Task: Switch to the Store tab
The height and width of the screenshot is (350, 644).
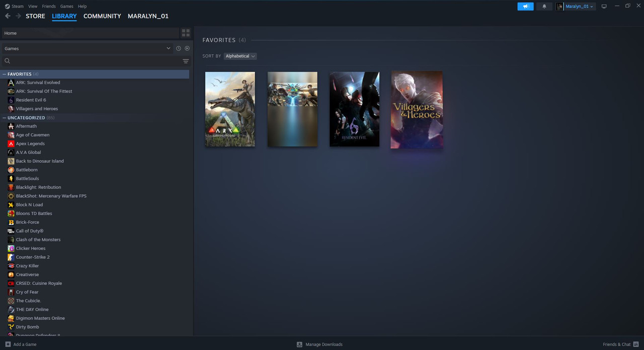Action: pos(35,16)
